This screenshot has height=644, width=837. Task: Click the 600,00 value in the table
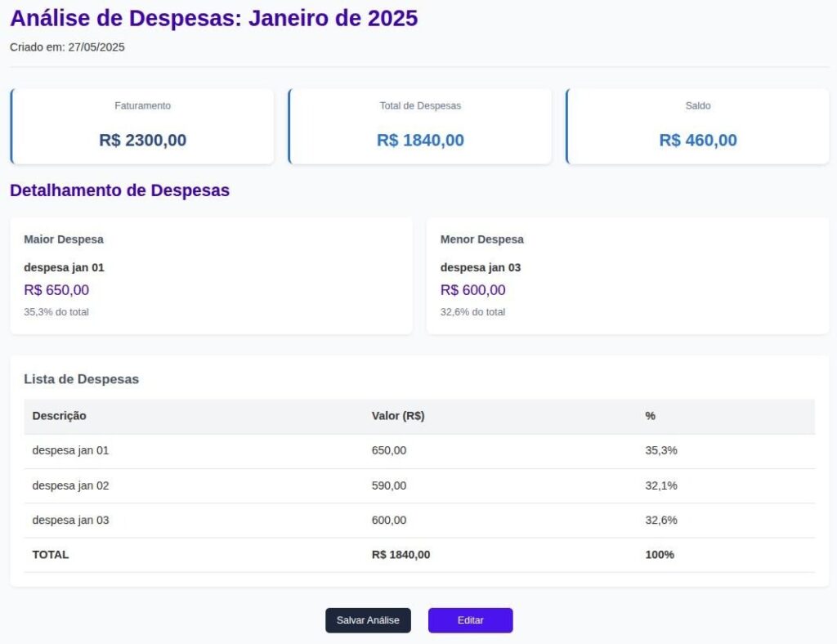point(389,521)
